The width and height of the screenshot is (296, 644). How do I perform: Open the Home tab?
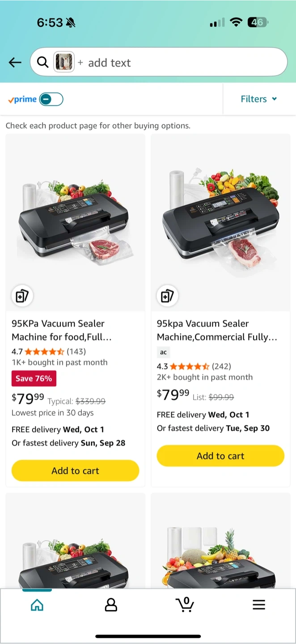[37, 605]
